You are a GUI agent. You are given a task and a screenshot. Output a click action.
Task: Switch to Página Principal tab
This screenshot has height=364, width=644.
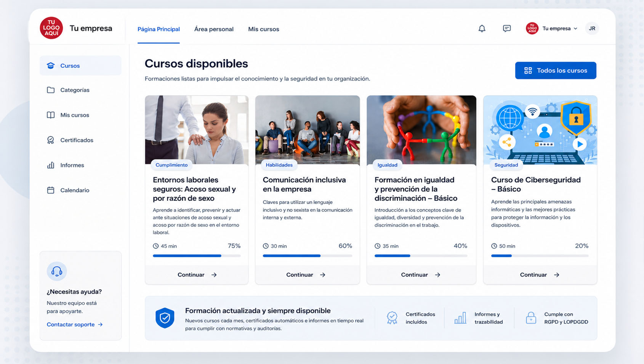tap(159, 29)
